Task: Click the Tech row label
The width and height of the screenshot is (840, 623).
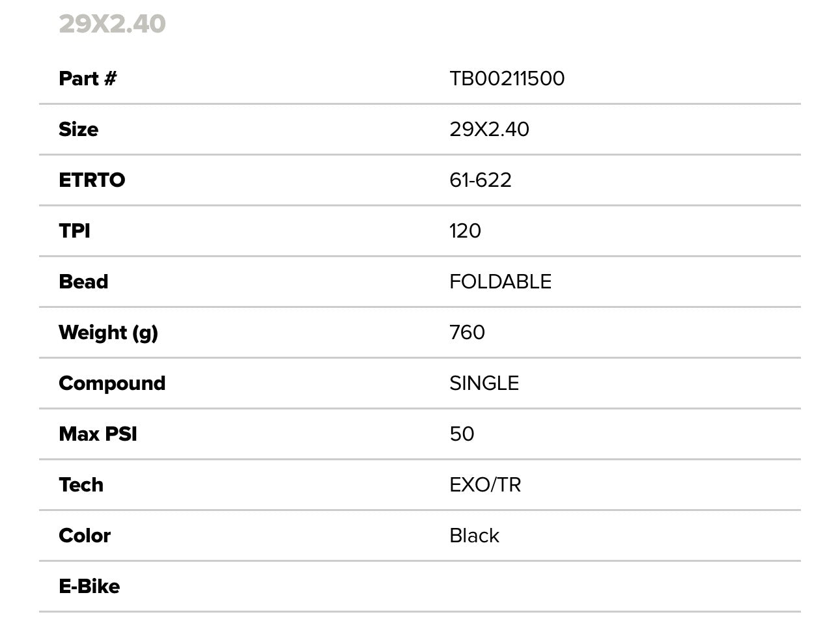Action: point(81,485)
